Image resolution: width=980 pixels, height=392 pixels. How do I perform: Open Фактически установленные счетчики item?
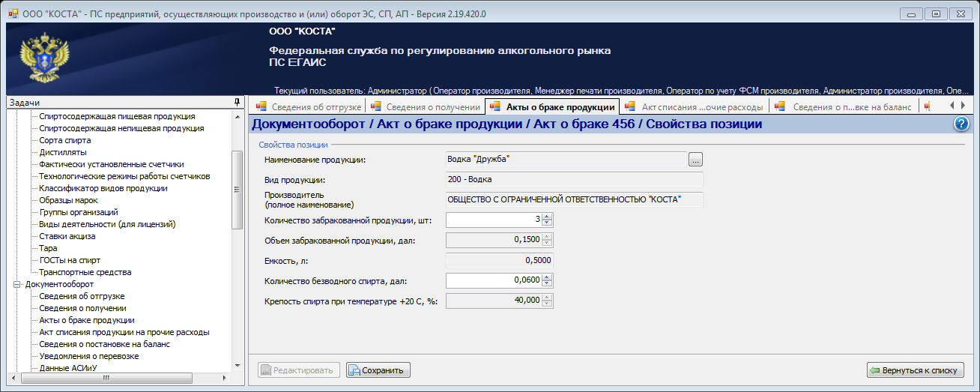tap(112, 165)
